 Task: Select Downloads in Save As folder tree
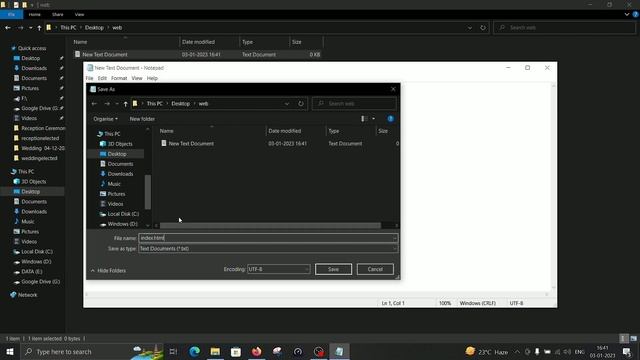pos(120,174)
